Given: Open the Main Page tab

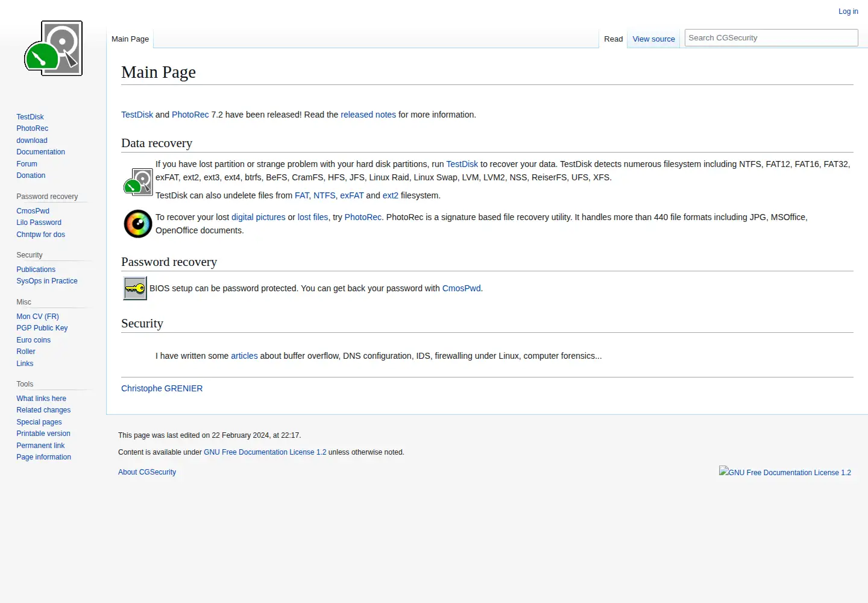Looking at the screenshot, I should [x=130, y=39].
